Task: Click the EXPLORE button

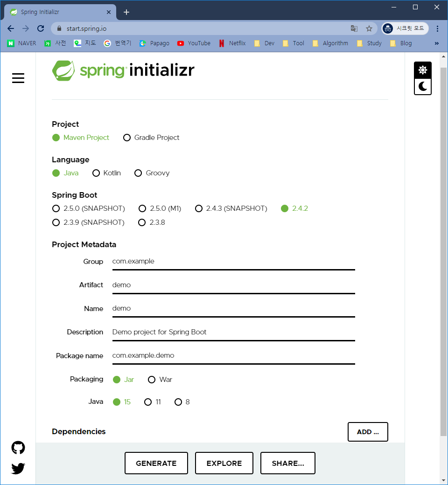Action: 224,463
